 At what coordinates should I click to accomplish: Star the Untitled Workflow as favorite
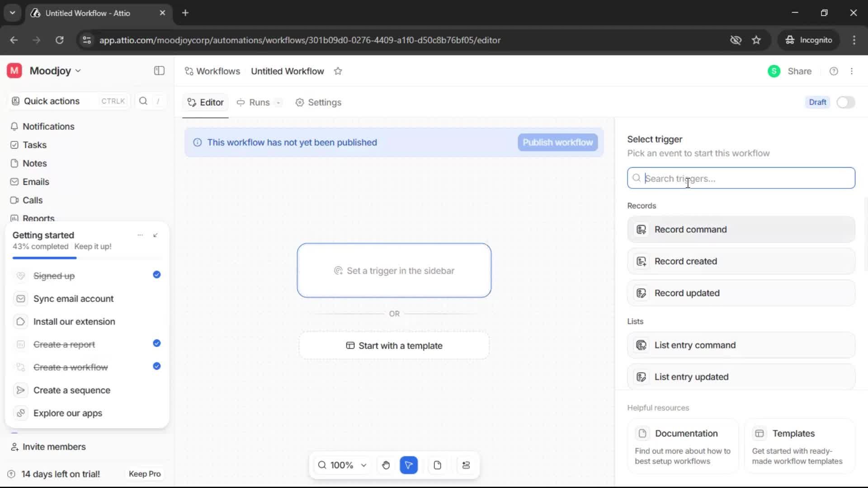338,71
